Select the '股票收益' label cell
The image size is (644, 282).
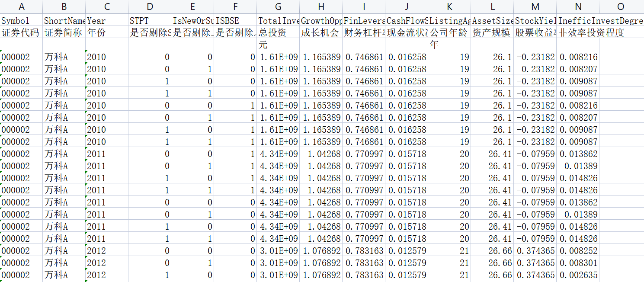pos(535,32)
